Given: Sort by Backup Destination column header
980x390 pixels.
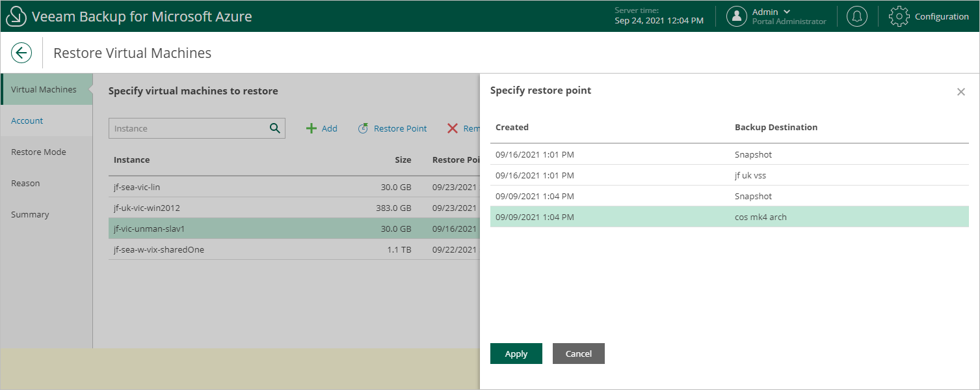Looking at the screenshot, I should click(776, 127).
